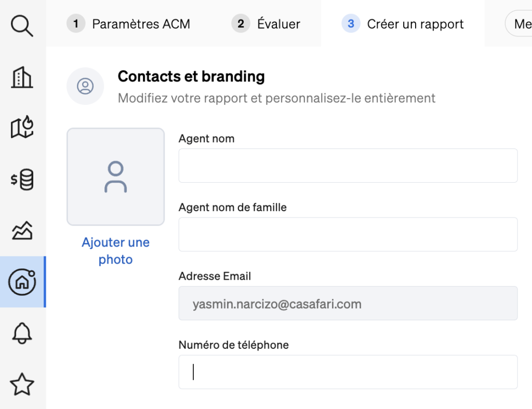
Task: Go to step 1 Paramètres ACM
Action: pyautogui.click(x=128, y=24)
